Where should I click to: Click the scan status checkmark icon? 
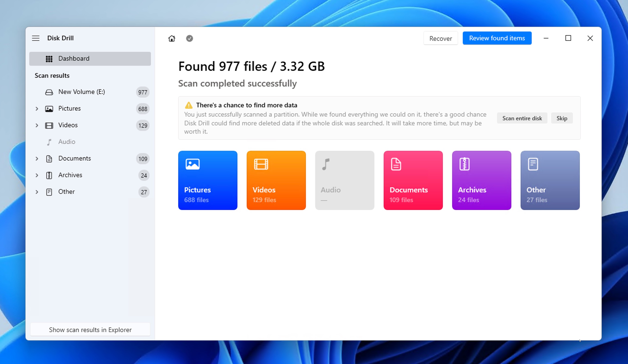point(190,39)
